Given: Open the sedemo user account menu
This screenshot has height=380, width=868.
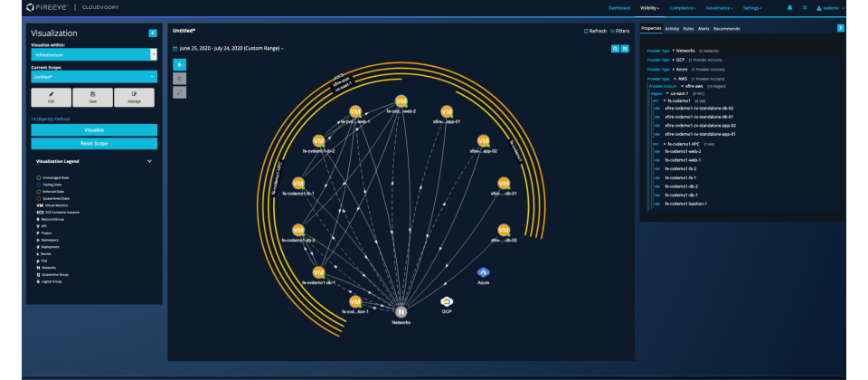Looking at the screenshot, I should click(830, 8).
